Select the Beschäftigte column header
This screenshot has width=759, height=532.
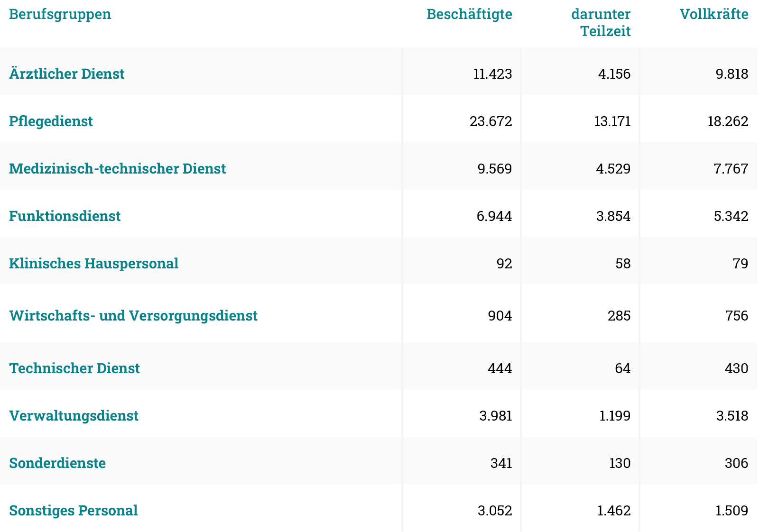[469, 14]
